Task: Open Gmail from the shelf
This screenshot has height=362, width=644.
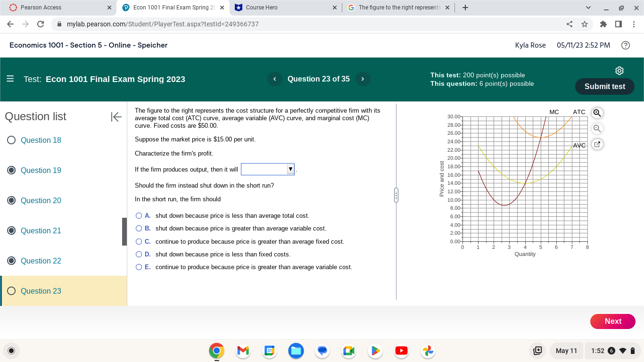Action: pos(243,351)
